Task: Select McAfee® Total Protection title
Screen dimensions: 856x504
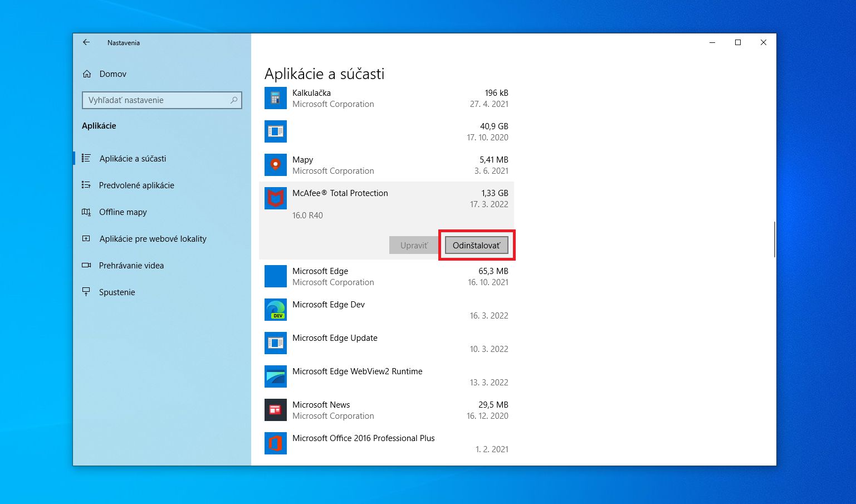Action: point(340,193)
